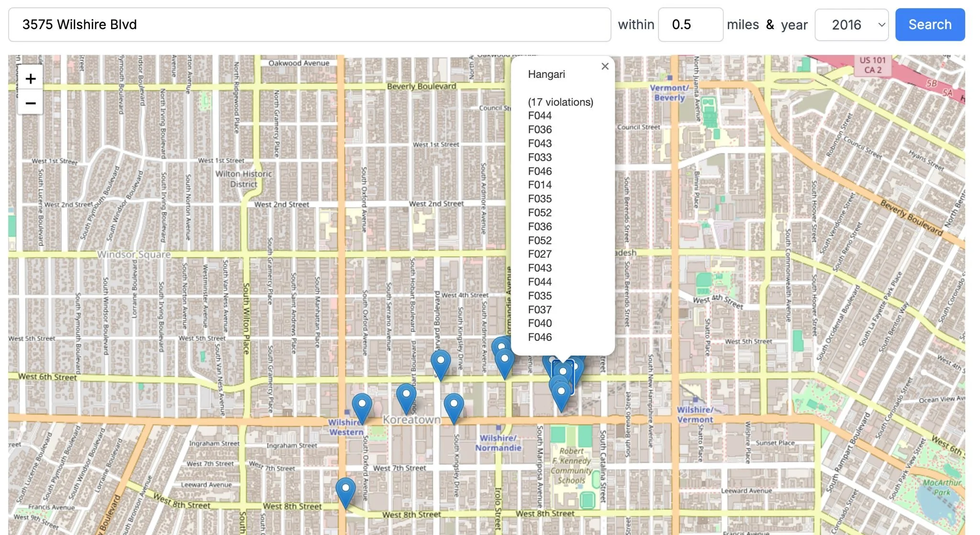
Task: Click the marker right of the Koreatown label
Action: tap(453, 406)
